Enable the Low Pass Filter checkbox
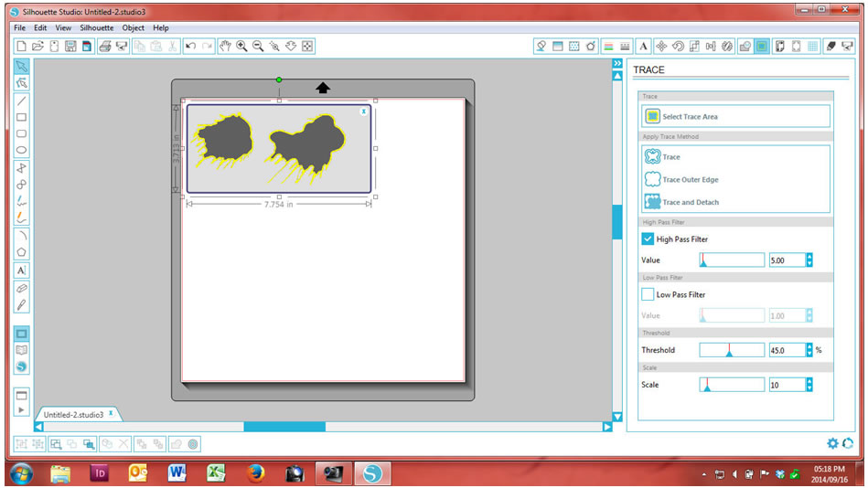This screenshot has height=488, width=868. pyautogui.click(x=648, y=294)
